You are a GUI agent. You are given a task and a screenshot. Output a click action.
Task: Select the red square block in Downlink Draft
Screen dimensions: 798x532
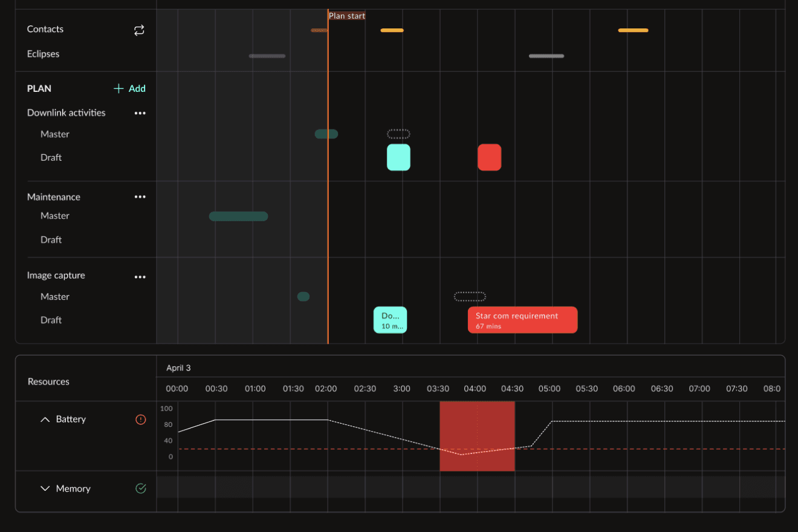point(489,157)
